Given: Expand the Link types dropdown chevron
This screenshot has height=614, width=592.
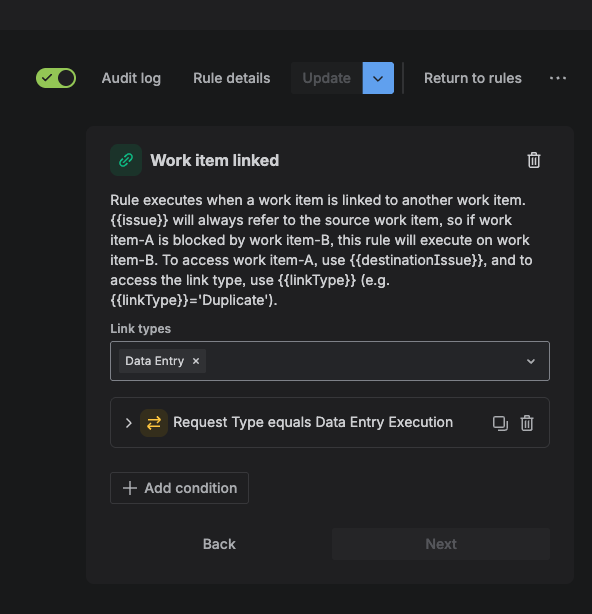Looking at the screenshot, I should point(531,361).
